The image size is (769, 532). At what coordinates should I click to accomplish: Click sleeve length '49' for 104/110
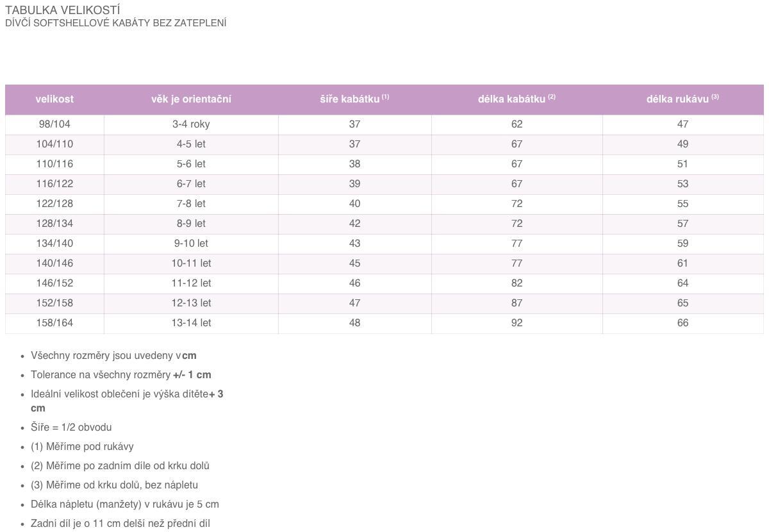coord(682,144)
